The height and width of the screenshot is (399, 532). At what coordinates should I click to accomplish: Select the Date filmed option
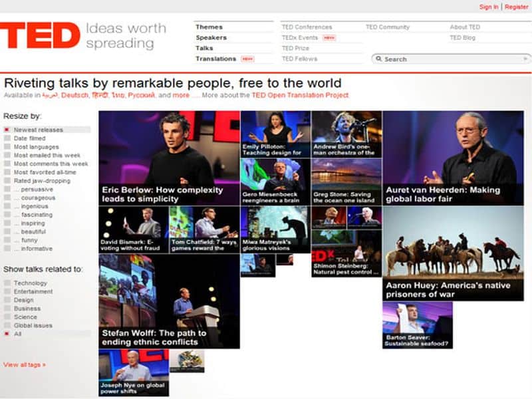pyautogui.click(x=25, y=138)
